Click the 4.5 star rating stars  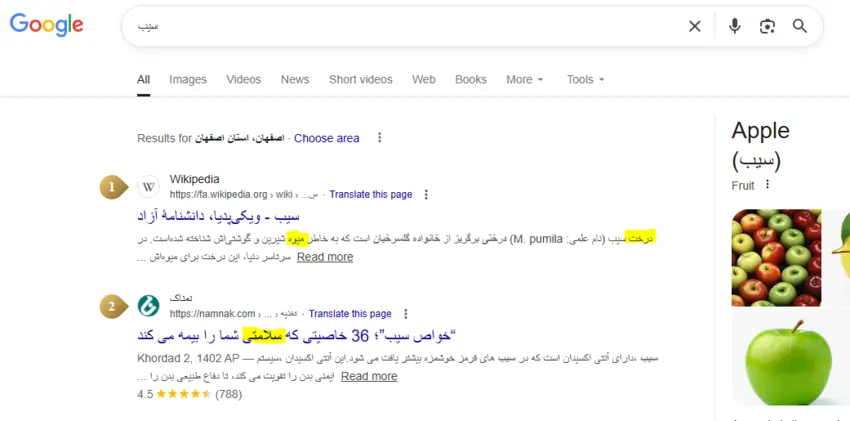(184, 394)
